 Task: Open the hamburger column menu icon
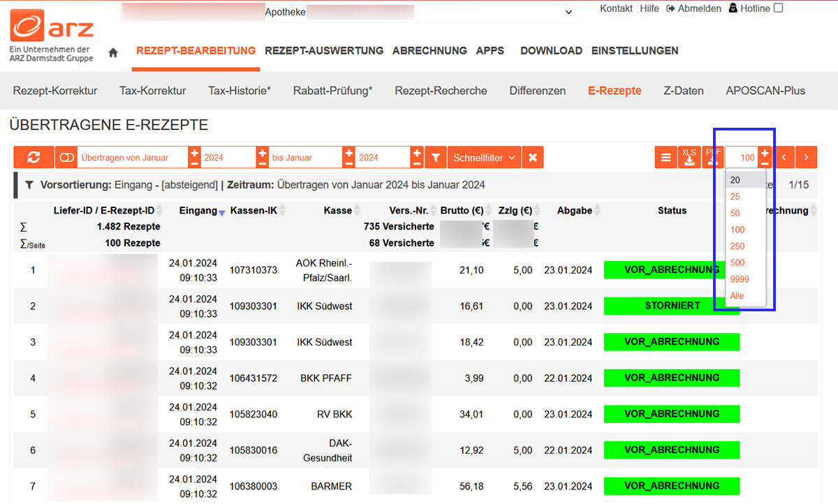click(666, 158)
